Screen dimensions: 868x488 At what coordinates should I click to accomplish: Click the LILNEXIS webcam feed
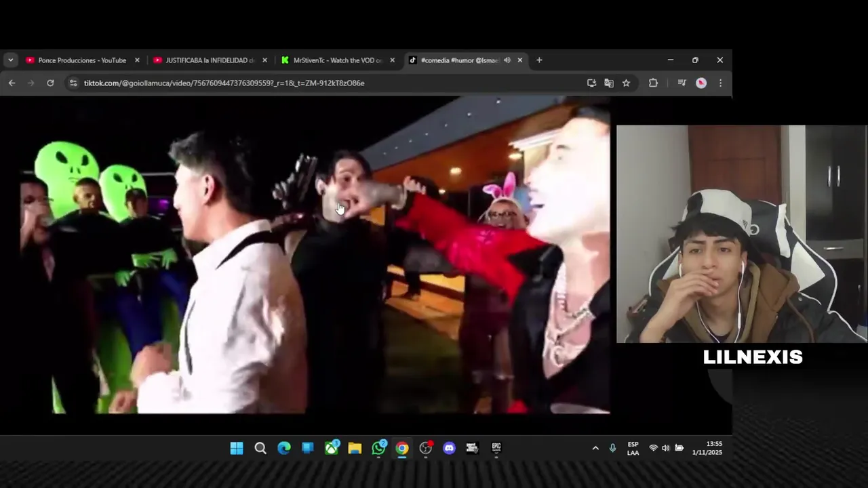[x=742, y=234]
